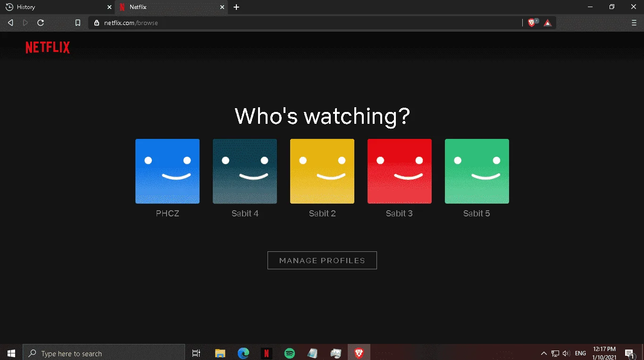
Task: Go forward to the next page
Action: (x=25, y=23)
